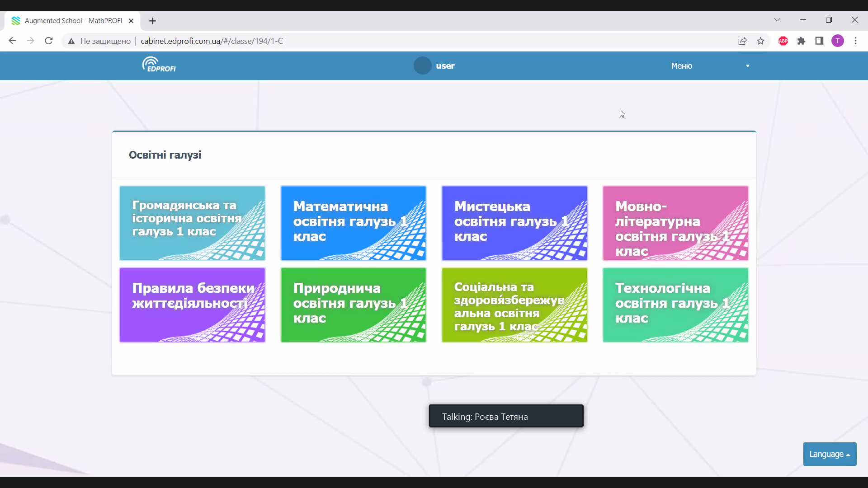The width and height of the screenshot is (868, 488).
Task: Open the Language selector dropdown
Action: coord(829,454)
